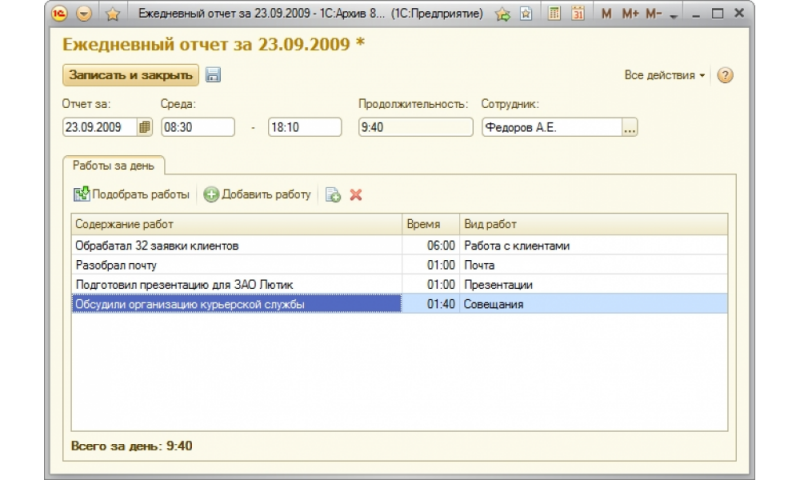
Task: Click the favorites star in title bar
Action: click(112, 15)
